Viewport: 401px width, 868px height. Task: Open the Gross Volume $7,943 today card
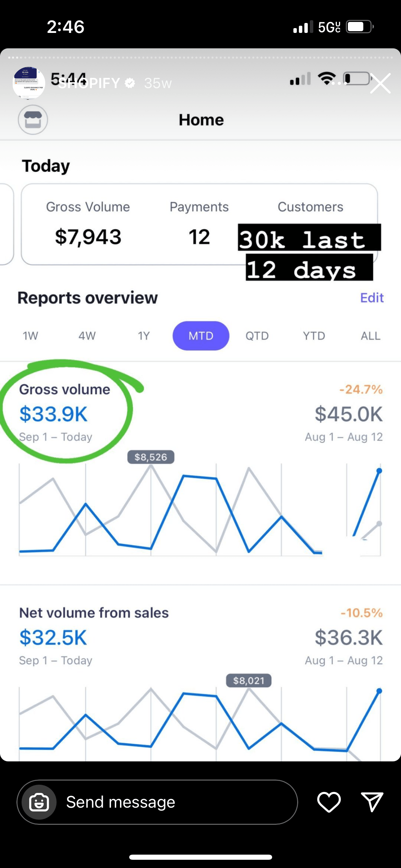pyautogui.click(x=88, y=225)
